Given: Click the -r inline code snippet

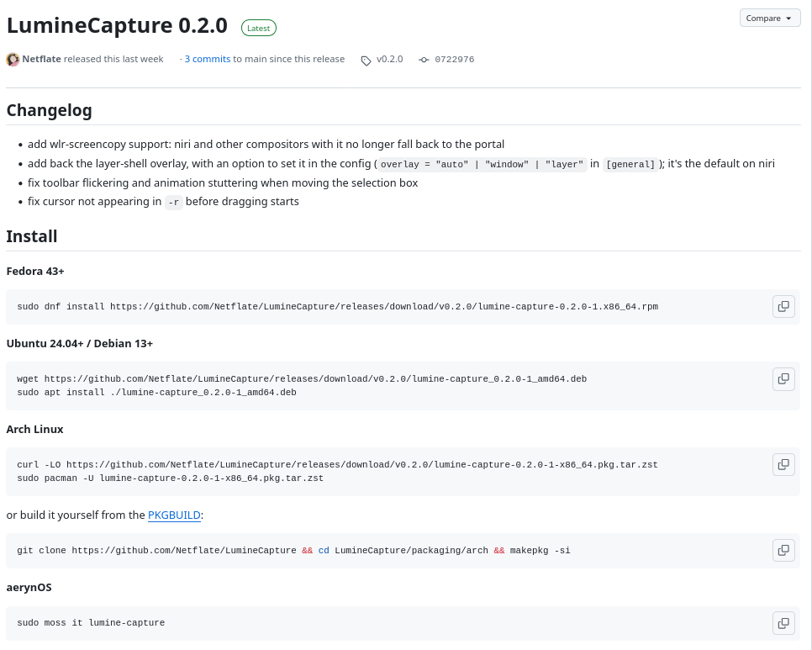Looking at the screenshot, I should click(x=173, y=203).
